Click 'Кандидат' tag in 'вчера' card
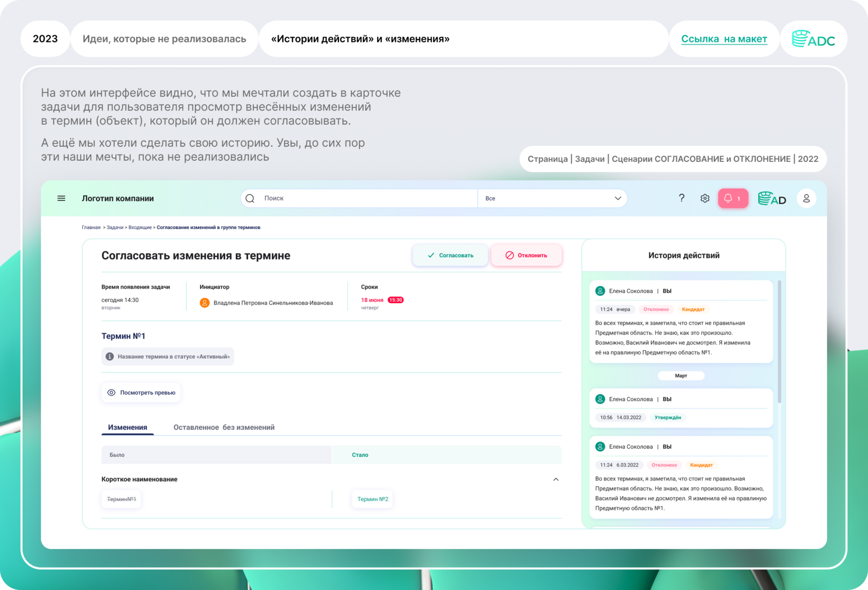The height and width of the screenshot is (590, 868). [x=693, y=310]
